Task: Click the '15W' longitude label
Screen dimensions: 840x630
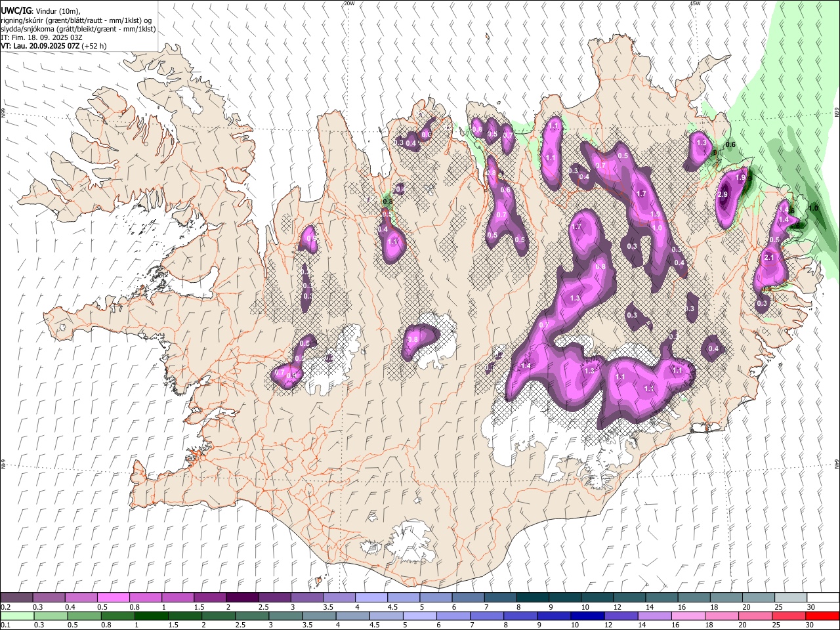Action: pyautogui.click(x=694, y=3)
